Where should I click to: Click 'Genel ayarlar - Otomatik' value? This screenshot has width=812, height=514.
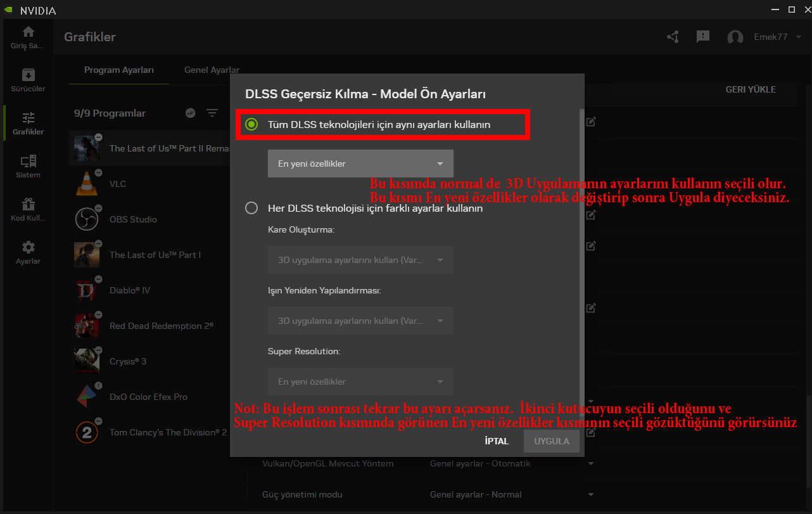[480, 463]
